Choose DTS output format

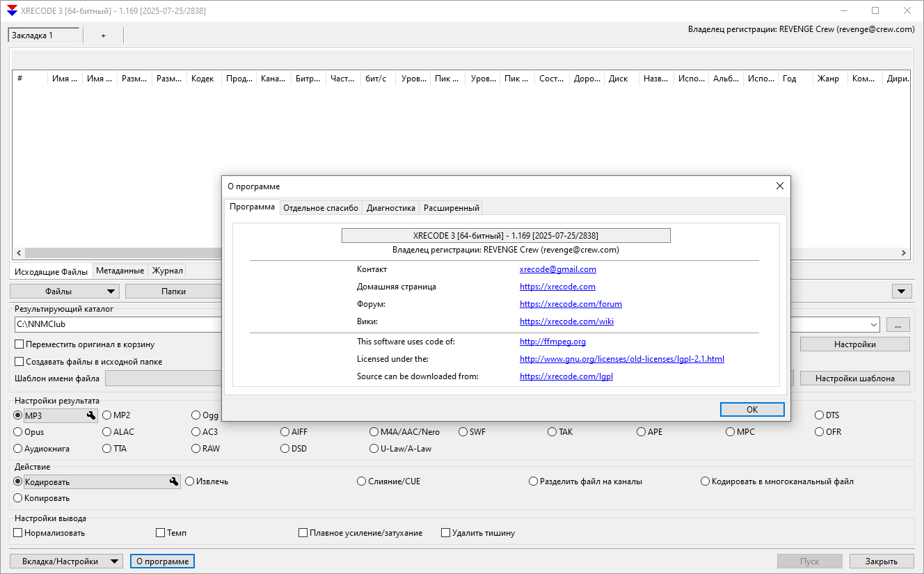(x=820, y=415)
